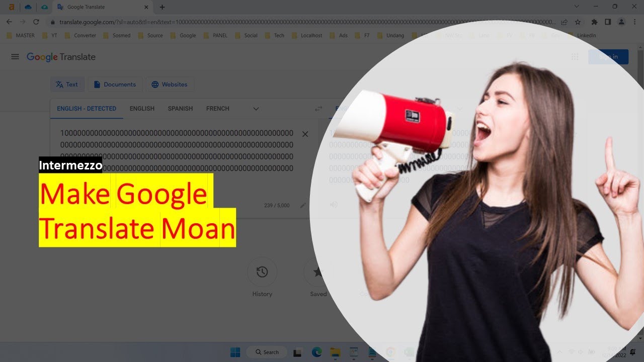Open the Sosmed bookmarks folder
The image size is (644, 362).
coord(117,36)
